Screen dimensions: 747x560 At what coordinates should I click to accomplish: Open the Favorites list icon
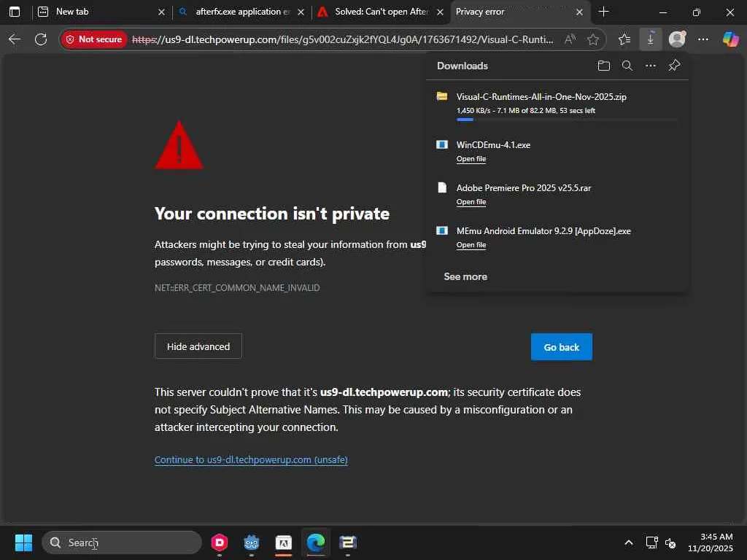point(624,39)
